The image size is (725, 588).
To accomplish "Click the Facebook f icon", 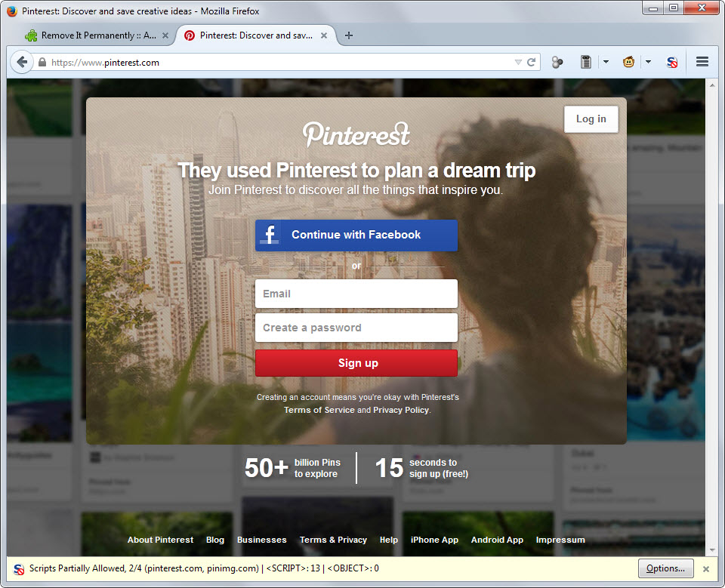I will 270,235.
